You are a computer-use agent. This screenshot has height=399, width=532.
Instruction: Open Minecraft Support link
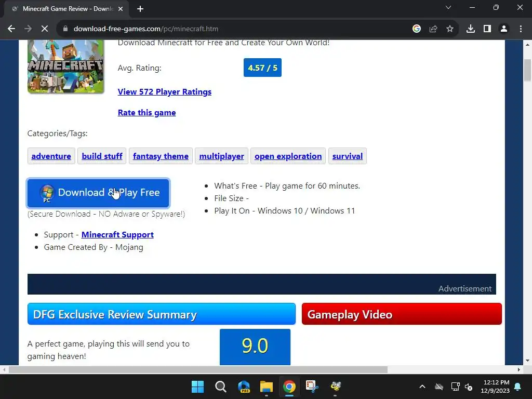pyautogui.click(x=117, y=234)
